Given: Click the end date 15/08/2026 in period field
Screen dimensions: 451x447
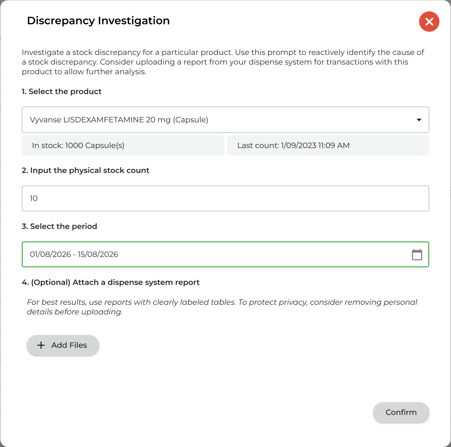Looking at the screenshot, I should click(x=98, y=254).
